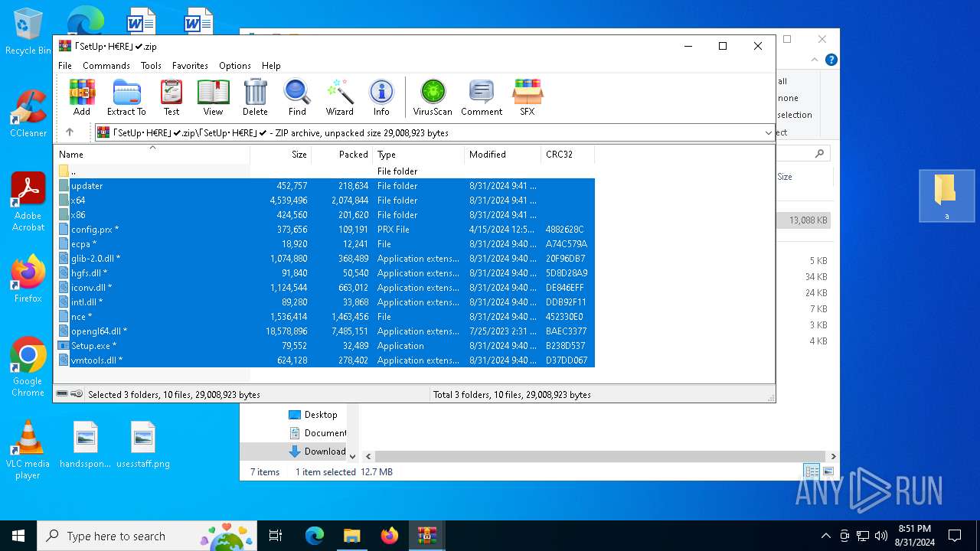The image size is (980, 551).
Task: Expand the archive path dropdown
Action: (x=768, y=132)
